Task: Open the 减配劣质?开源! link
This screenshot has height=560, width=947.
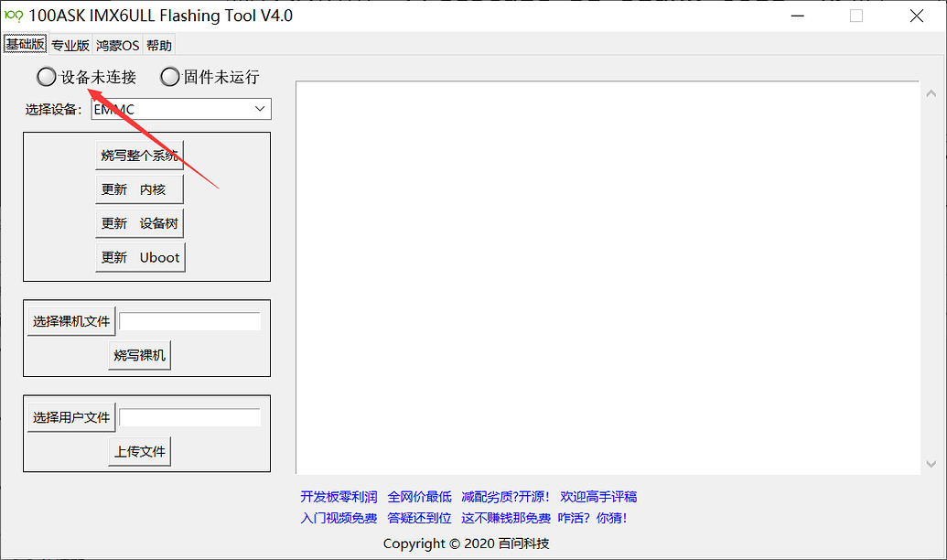Action: [x=505, y=497]
